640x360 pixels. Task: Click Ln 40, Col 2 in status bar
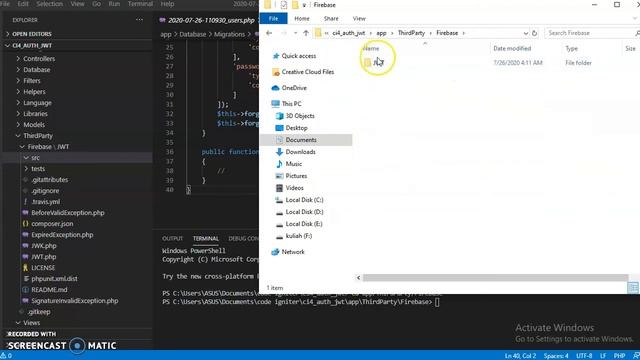520,356
